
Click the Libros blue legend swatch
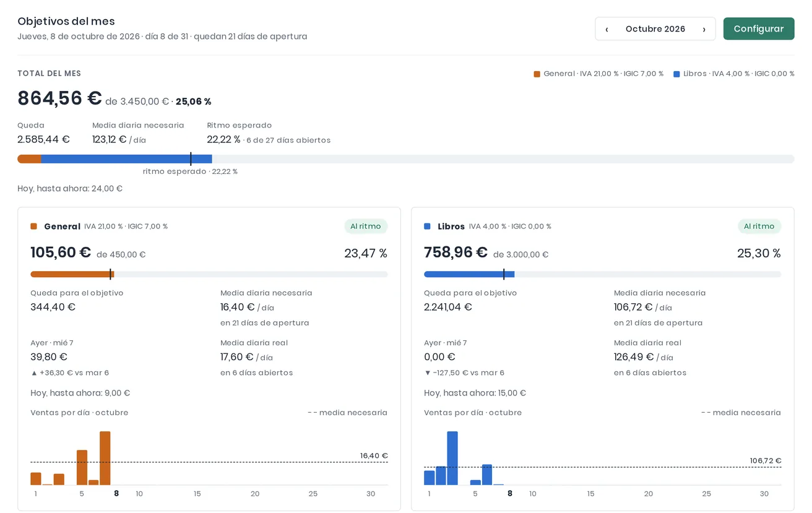(676, 74)
